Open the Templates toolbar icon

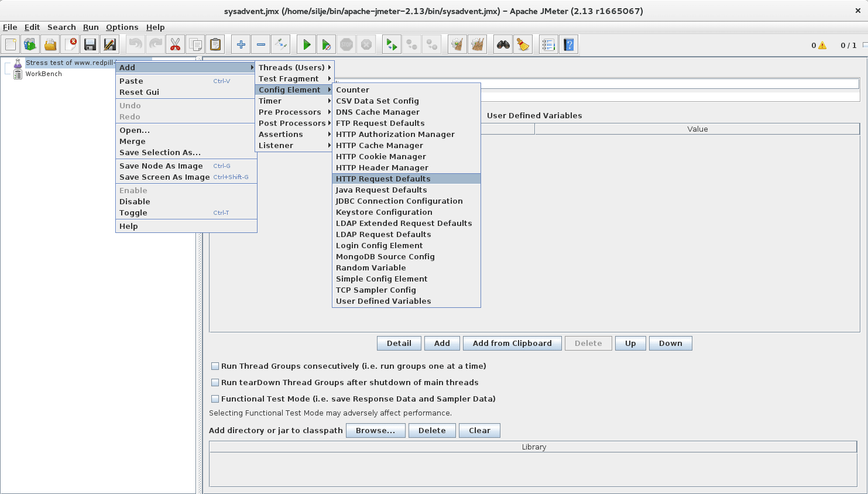[x=30, y=44]
